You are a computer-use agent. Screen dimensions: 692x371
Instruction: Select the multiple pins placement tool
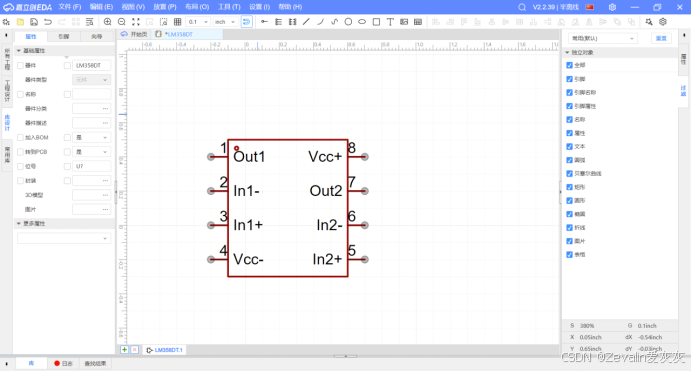278,22
